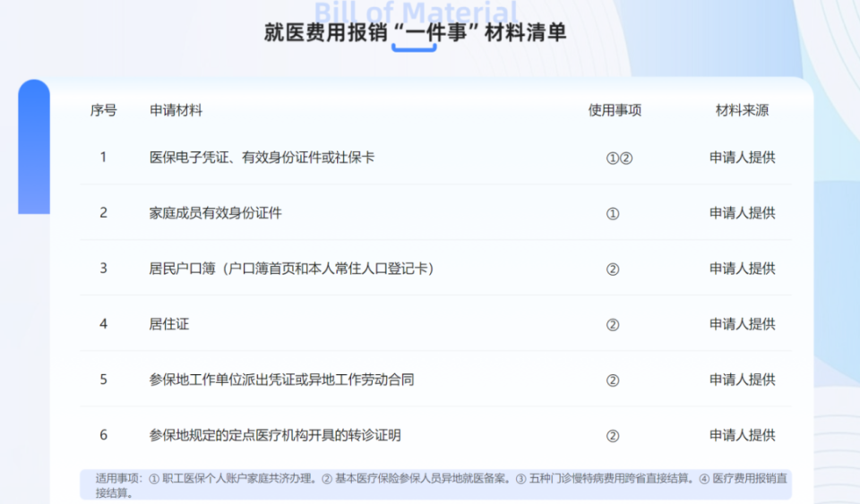Image resolution: width=860 pixels, height=504 pixels.
Task: Select row number 4 cell
Action: (103, 324)
